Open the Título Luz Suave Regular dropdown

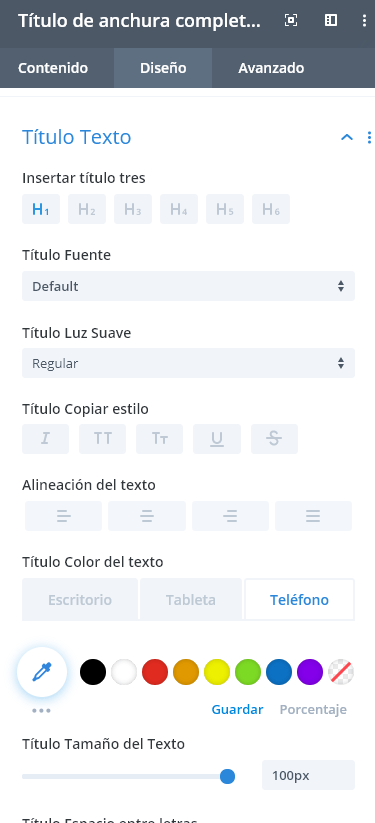point(189,363)
